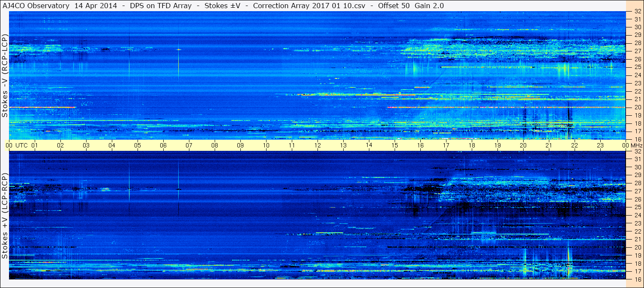Click the "Gain 2.0" value in the header
Image resolution: width=644 pixels, height=288 pixels.
coord(429,6)
